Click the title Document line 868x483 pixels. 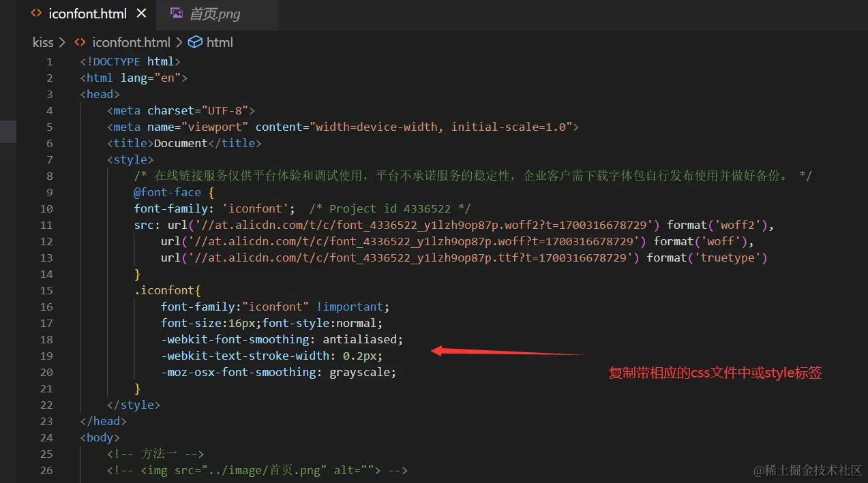pos(184,143)
